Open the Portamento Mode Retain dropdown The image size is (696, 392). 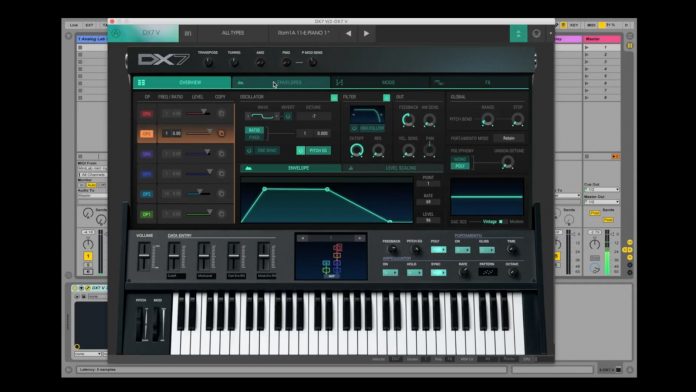[x=509, y=139]
